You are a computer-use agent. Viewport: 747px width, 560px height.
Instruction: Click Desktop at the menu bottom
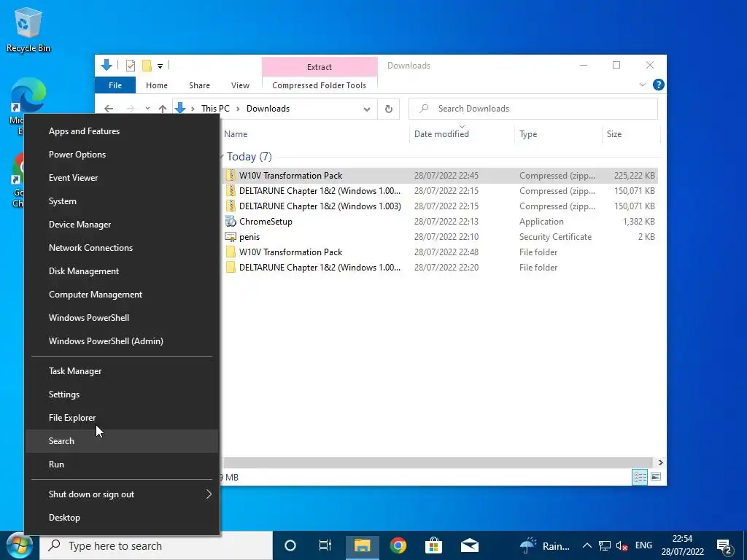(x=122, y=518)
